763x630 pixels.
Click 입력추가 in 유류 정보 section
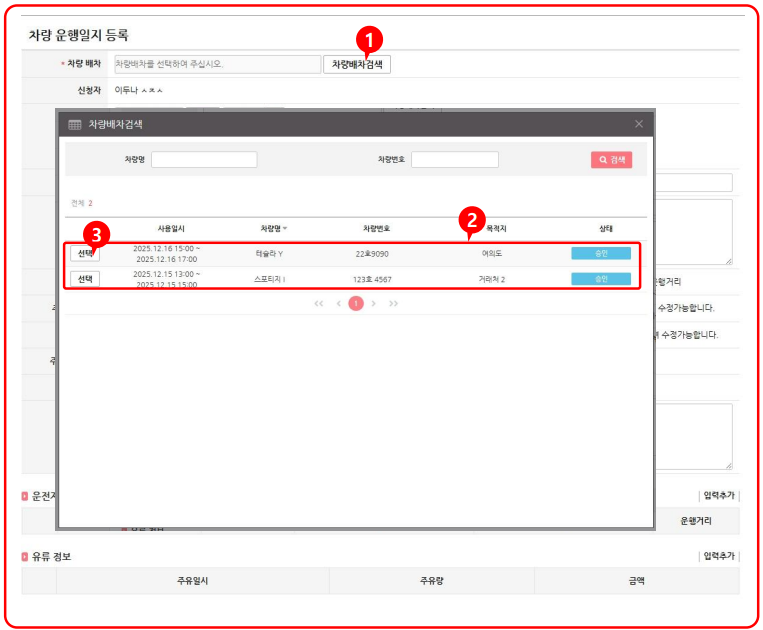(718, 555)
